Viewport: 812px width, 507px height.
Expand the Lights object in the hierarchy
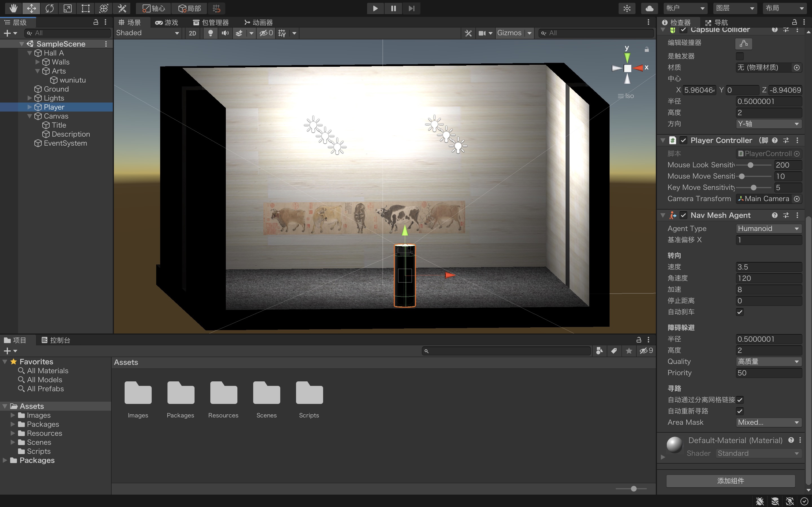click(x=30, y=98)
